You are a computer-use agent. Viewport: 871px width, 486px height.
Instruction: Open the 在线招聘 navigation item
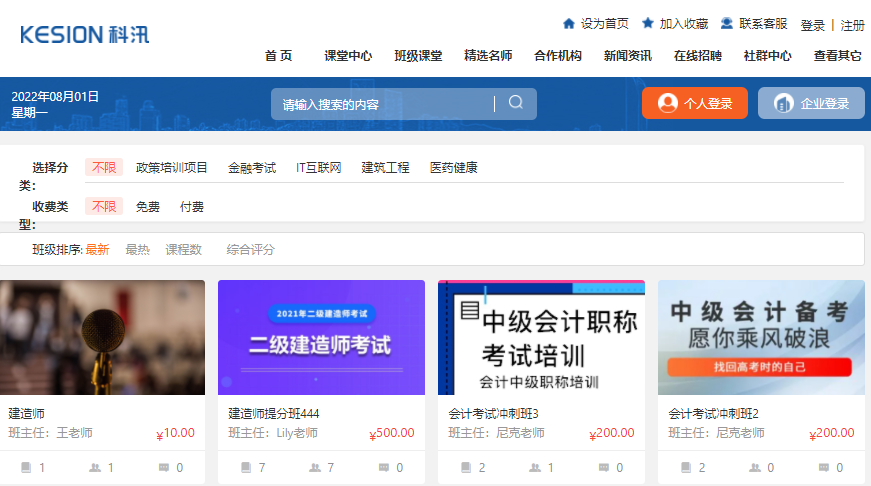pos(698,56)
